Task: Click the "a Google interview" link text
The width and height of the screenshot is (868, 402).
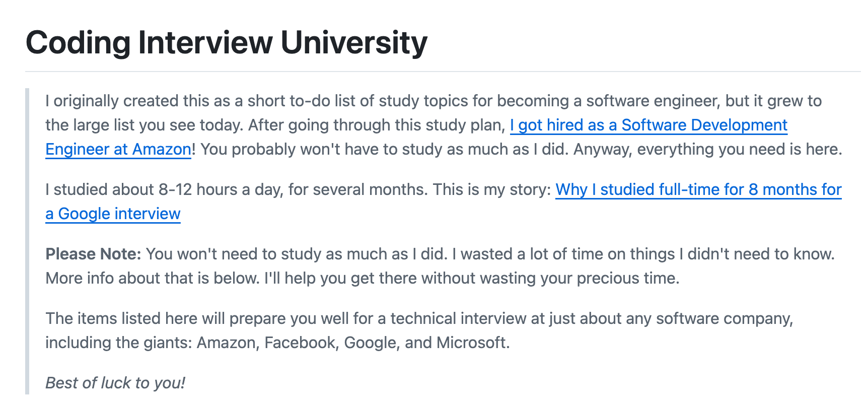Action: pyautogui.click(x=113, y=214)
